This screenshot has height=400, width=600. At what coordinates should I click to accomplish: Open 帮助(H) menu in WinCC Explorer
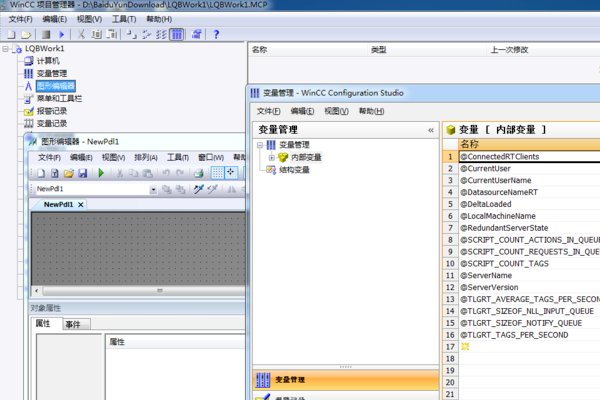159,19
